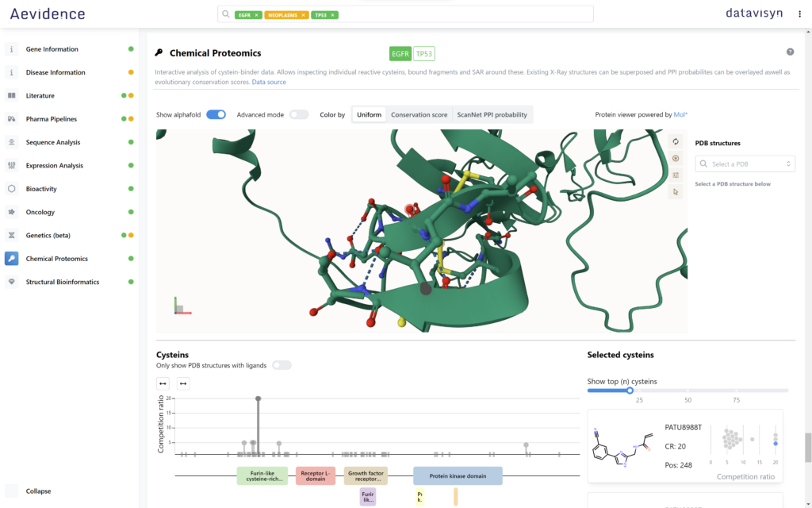Open the Select a PDB dropdown
Viewport: 812px width, 508px height.
[745, 164]
